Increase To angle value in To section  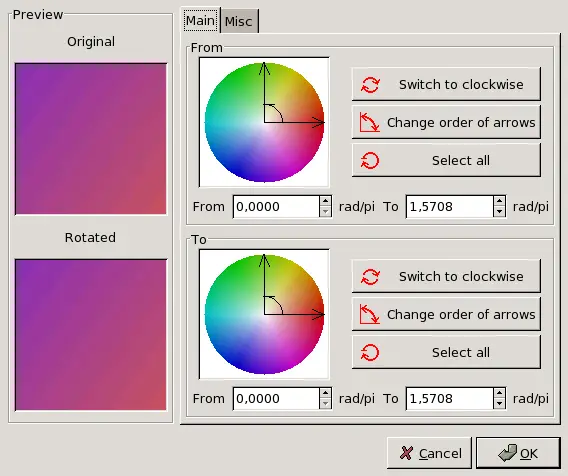(x=500, y=393)
